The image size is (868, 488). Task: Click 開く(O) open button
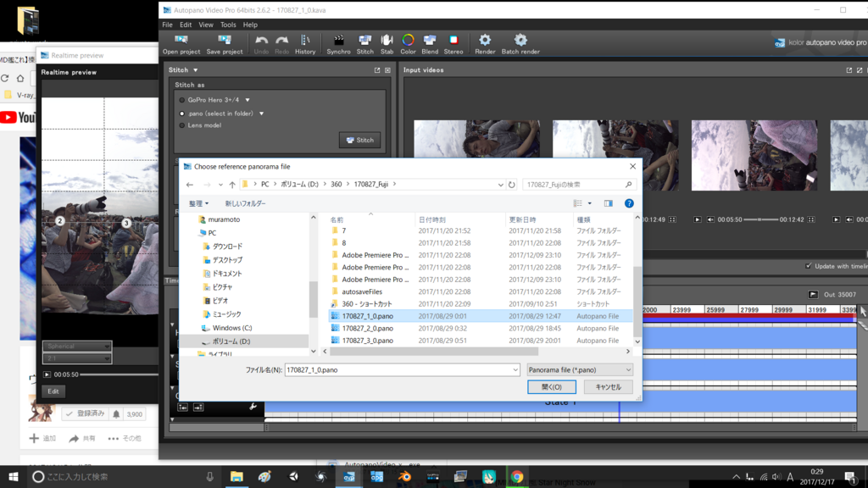(551, 386)
